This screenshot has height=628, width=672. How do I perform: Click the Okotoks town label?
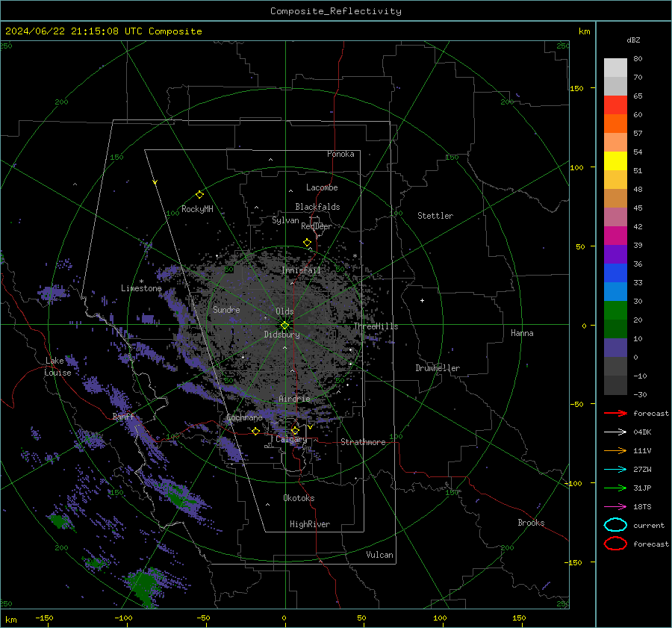pyautogui.click(x=299, y=498)
